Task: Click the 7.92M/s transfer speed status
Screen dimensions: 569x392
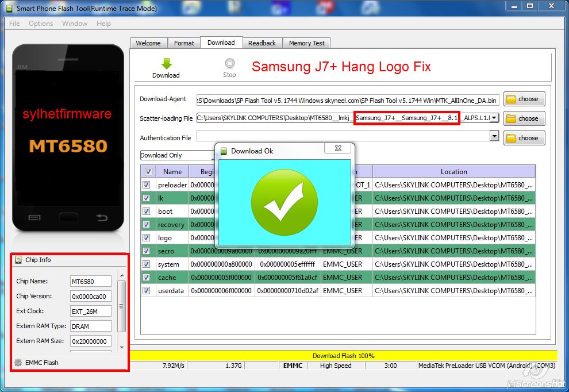Action: tap(173, 366)
